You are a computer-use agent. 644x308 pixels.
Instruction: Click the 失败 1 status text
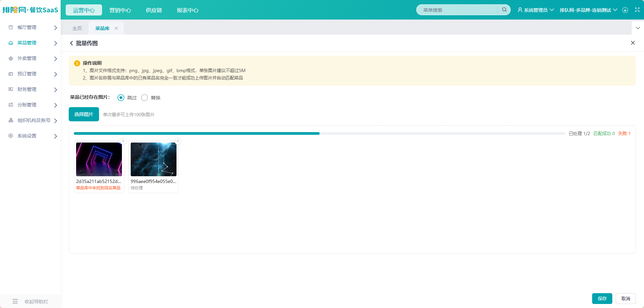pos(624,133)
